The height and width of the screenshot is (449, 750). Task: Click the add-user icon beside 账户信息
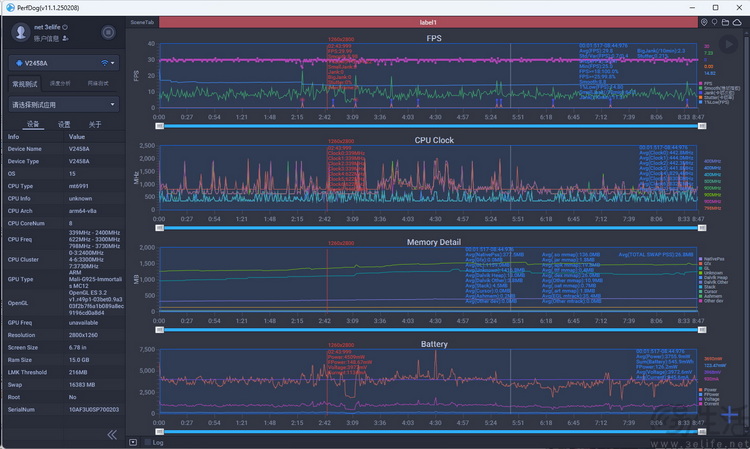tap(65, 38)
